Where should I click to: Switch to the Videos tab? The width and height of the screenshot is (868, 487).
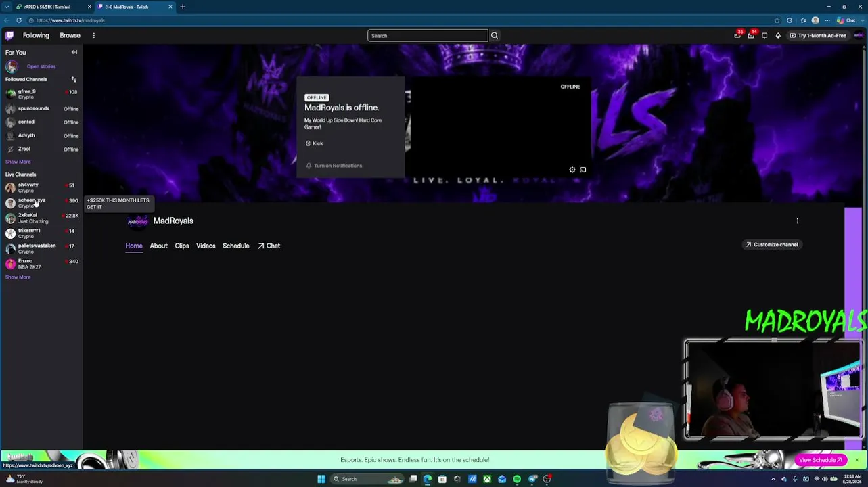coord(206,246)
